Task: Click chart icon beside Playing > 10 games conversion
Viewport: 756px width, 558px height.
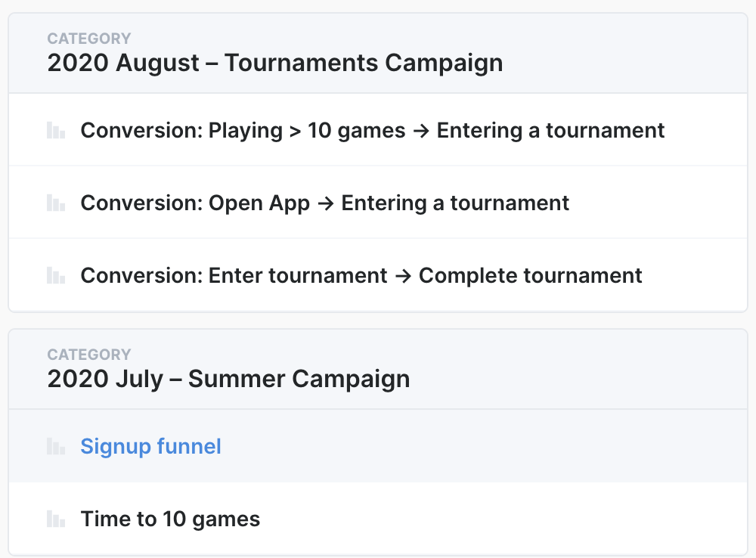Action: 56,131
